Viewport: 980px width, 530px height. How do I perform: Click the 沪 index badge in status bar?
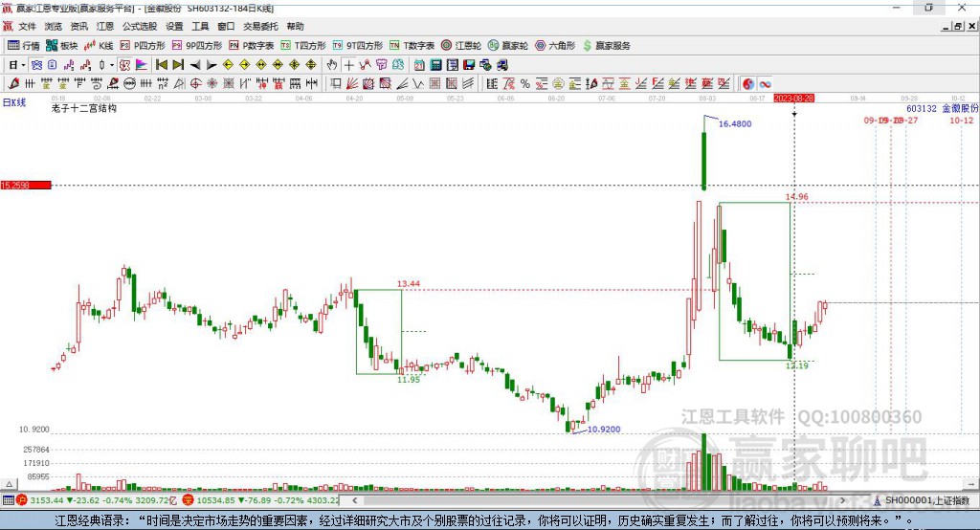click(22, 500)
